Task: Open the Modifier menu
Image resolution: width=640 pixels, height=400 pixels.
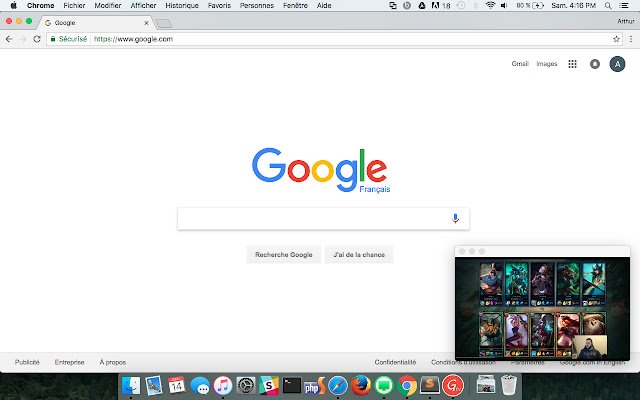Action: [x=108, y=6]
